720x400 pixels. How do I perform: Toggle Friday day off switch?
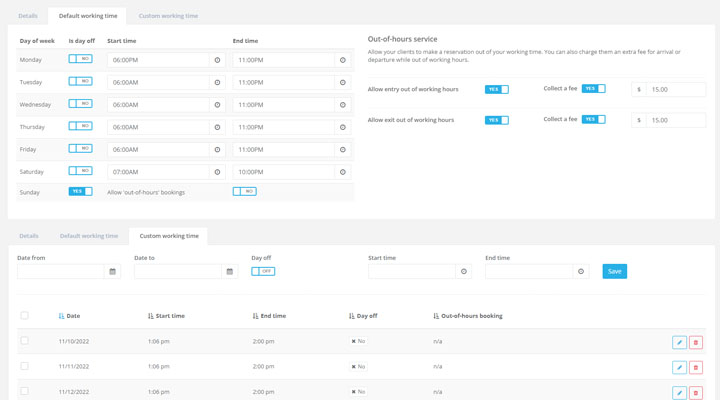80,148
